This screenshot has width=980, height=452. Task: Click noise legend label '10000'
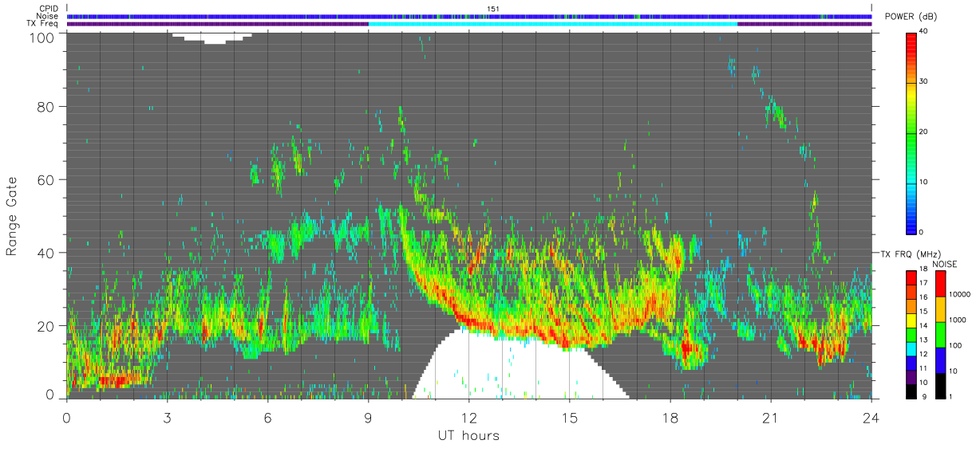pos(962,294)
